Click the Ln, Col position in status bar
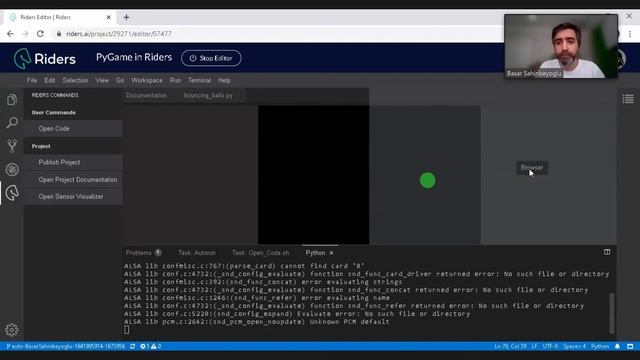This screenshot has width=640, height=360. pos(510,346)
